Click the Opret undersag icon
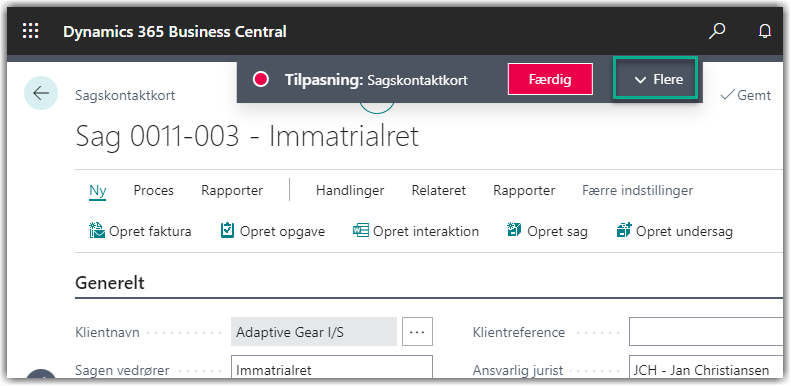Screen dimensions: 791x386 coord(624,231)
